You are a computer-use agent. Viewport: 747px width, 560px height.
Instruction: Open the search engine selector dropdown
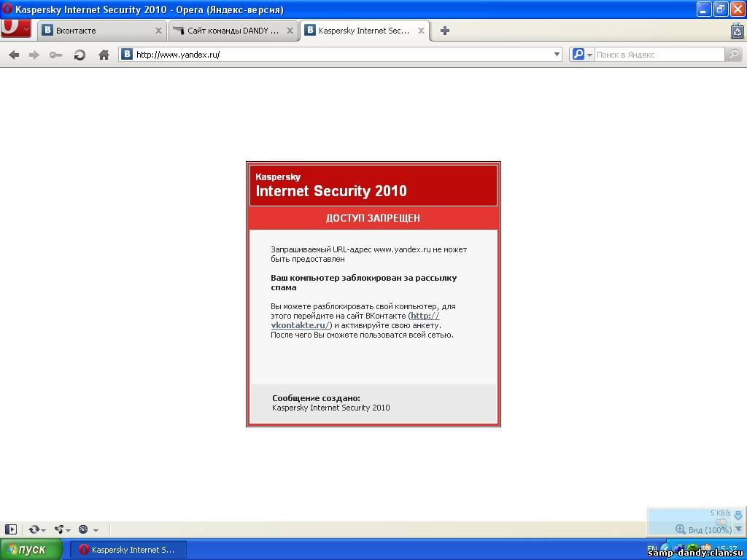point(589,55)
